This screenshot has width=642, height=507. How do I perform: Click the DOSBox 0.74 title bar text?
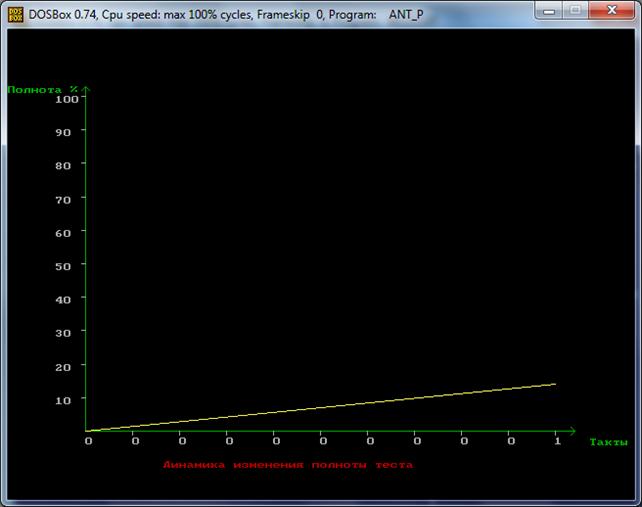point(226,15)
